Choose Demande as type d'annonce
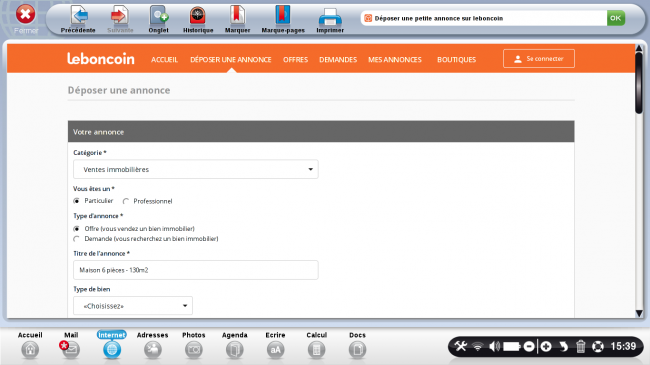 tap(76, 239)
